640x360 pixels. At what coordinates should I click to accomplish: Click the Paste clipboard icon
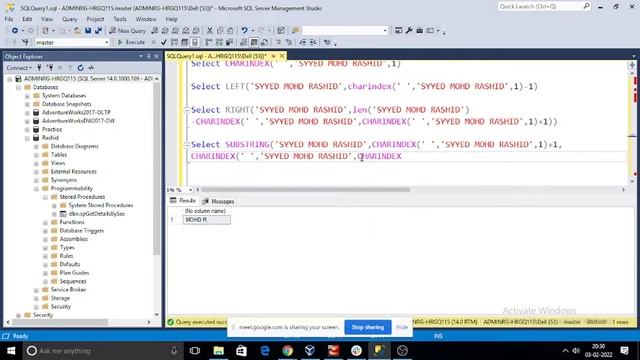(230, 31)
